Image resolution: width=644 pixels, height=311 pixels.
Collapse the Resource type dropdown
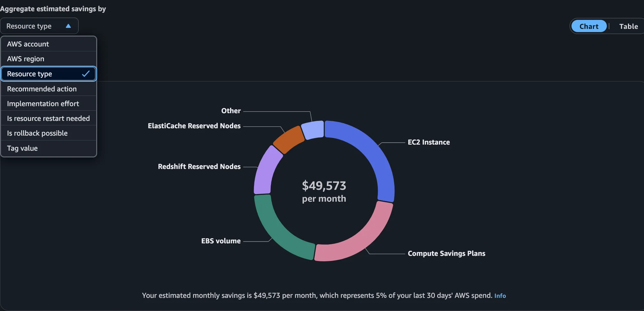(x=39, y=26)
